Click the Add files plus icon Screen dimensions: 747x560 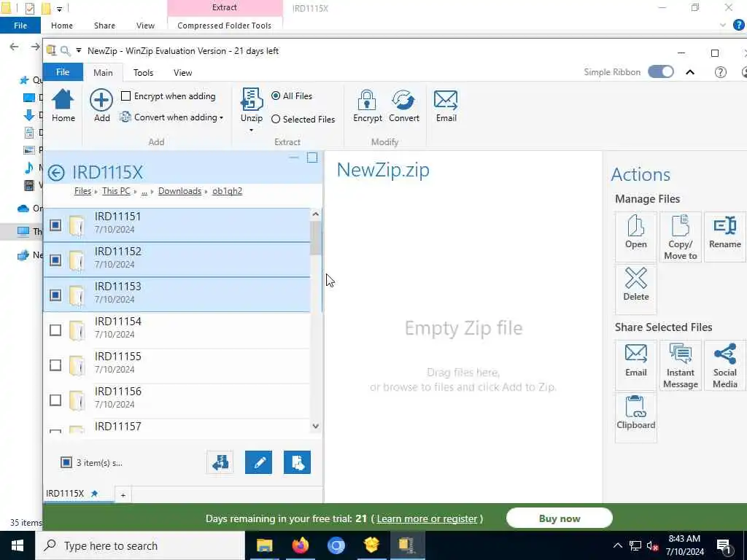101,106
